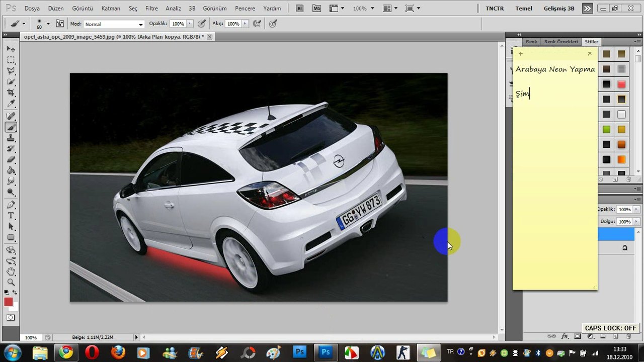The height and width of the screenshot is (362, 644).
Task: Open the Opaklık slider arrow in options bar
Action: coord(190,24)
